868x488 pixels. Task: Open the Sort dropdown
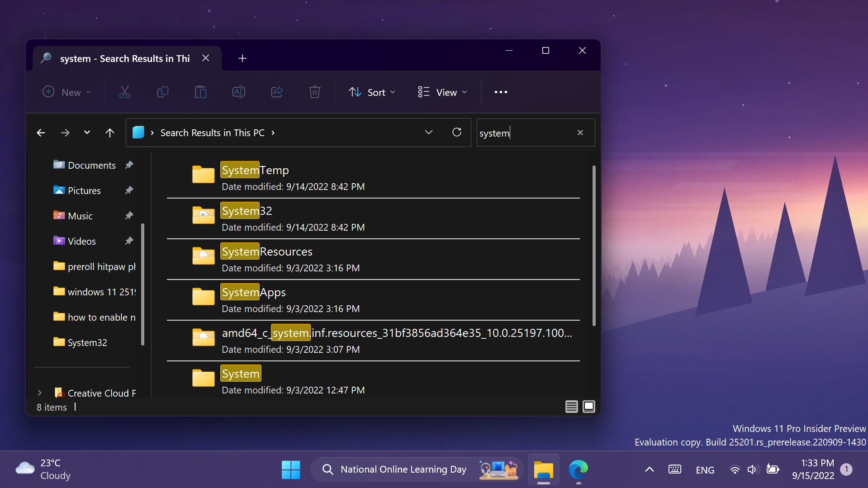tap(371, 92)
